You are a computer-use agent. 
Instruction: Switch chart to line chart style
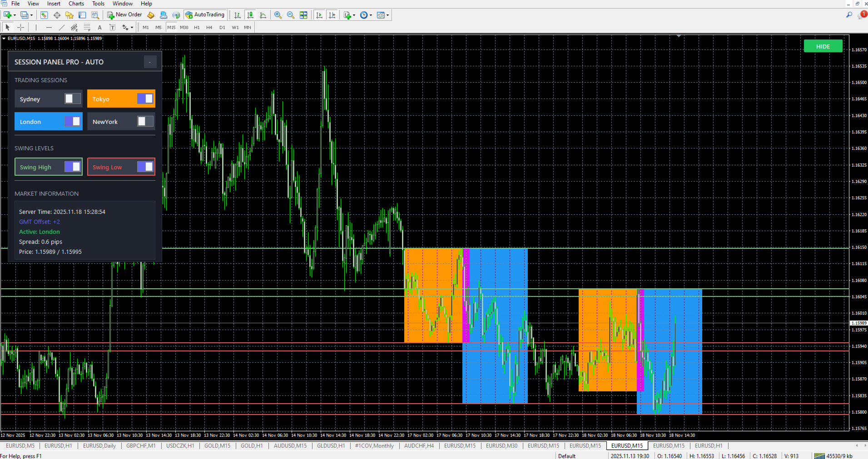pyautogui.click(x=263, y=15)
